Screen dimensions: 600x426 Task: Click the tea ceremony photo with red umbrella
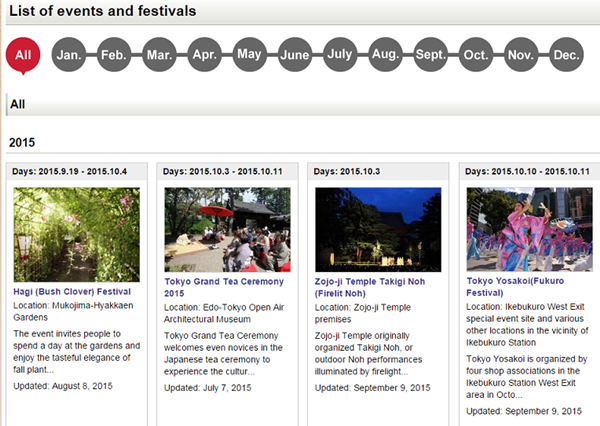point(227,229)
